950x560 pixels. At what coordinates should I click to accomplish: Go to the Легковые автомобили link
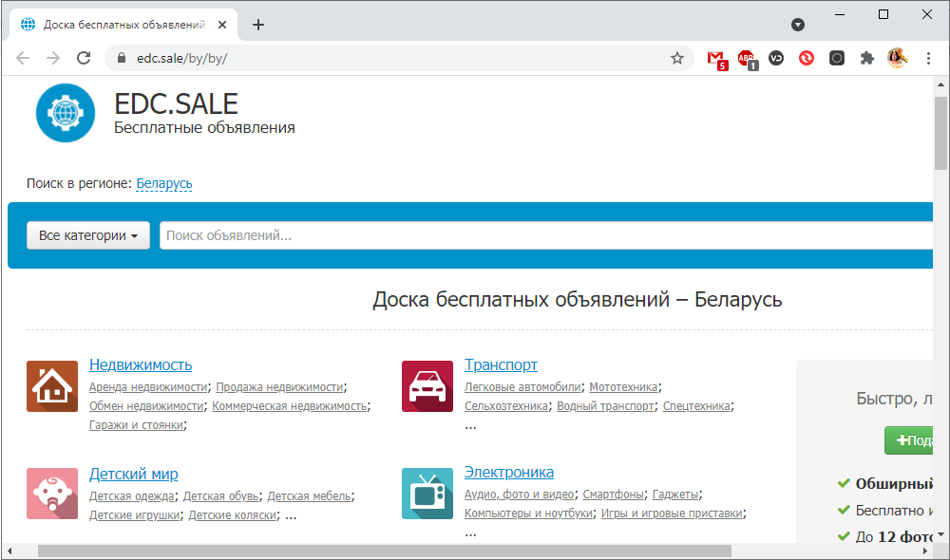coord(522,387)
